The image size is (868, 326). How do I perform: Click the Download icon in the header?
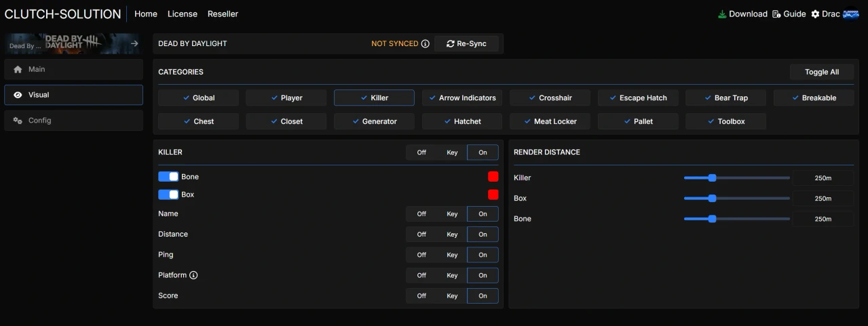[722, 14]
